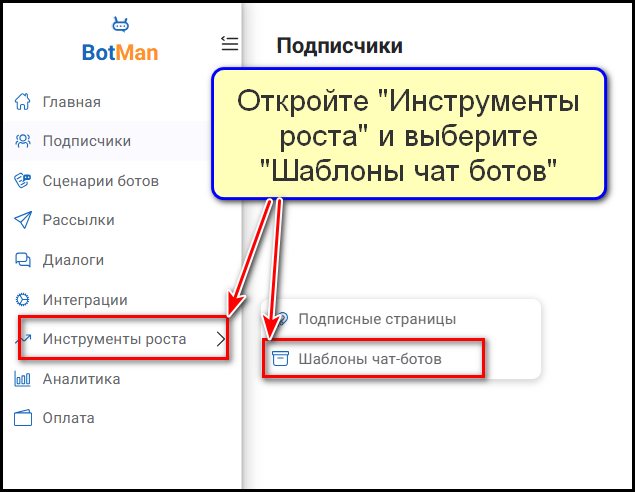Click the gear icon beside Интеграции
The height and width of the screenshot is (492, 635).
coord(23,300)
